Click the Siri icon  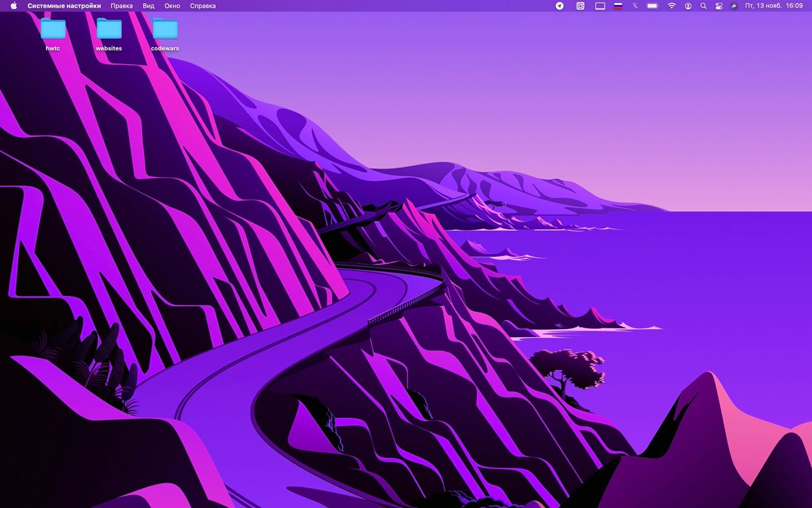tap(734, 6)
